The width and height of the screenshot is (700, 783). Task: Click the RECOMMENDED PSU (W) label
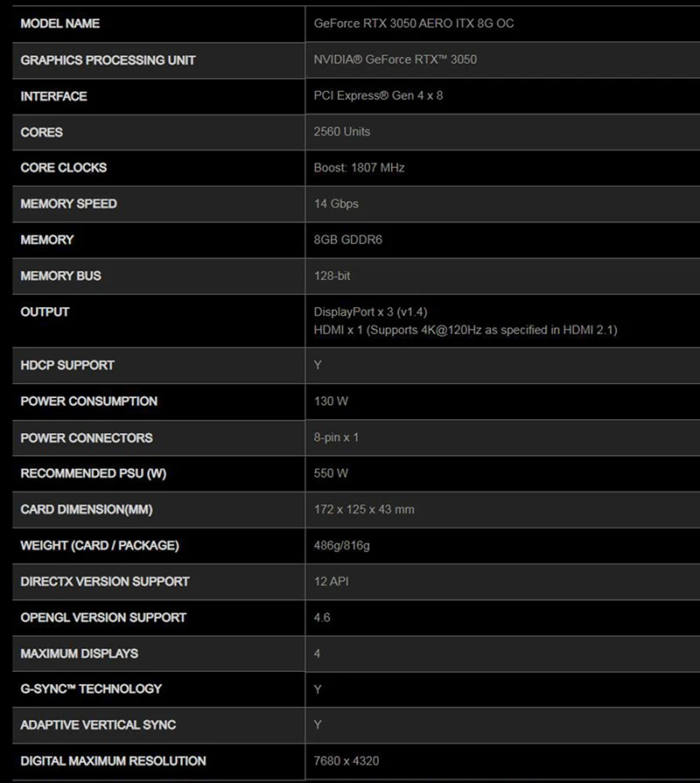(x=94, y=473)
